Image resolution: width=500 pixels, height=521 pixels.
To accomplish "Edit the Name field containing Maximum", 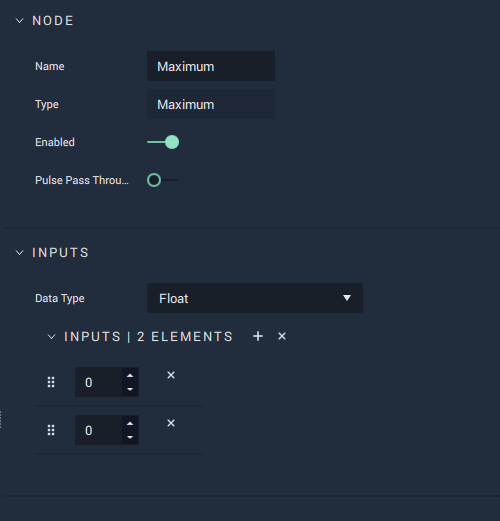I will 211,66.
